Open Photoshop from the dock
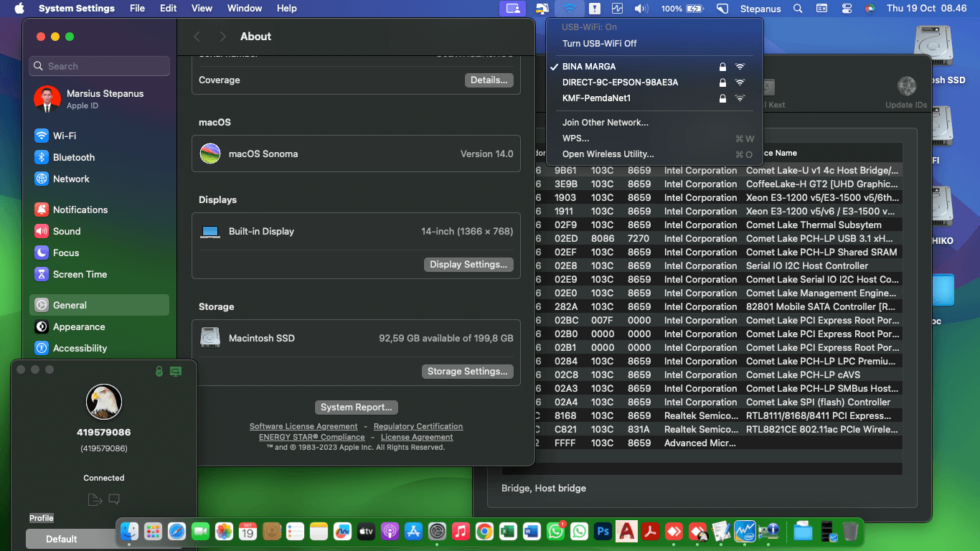This screenshot has width=980, height=551. [x=603, y=532]
